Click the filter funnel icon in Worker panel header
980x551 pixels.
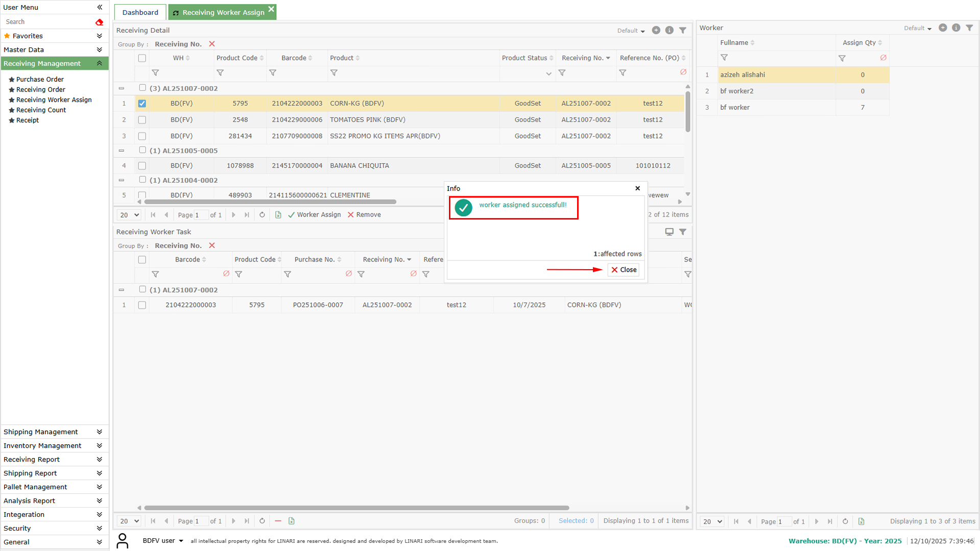(x=969, y=28)
